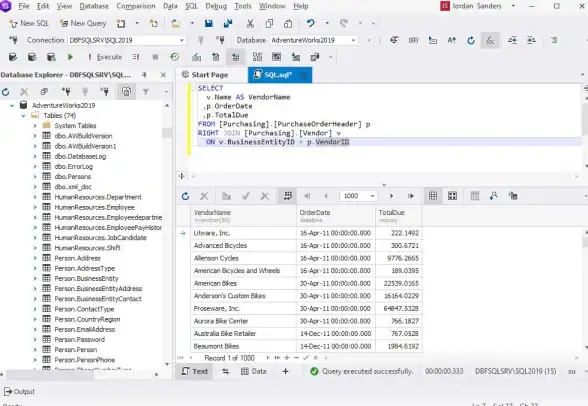The height and width of the screenshot is (406, 588).
Task: Select dbo.DatabaseLog in the tree
Action: 80,156
